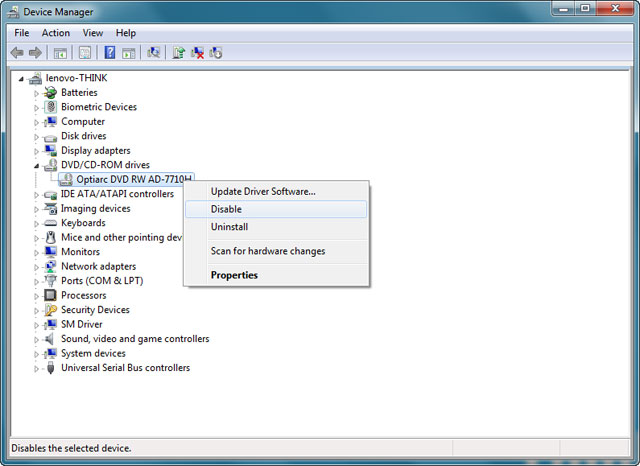640x466 pixels.
Task: Click Update Driver Software toolbar icon
Action: pyautogui.click(x=178, y=53)
